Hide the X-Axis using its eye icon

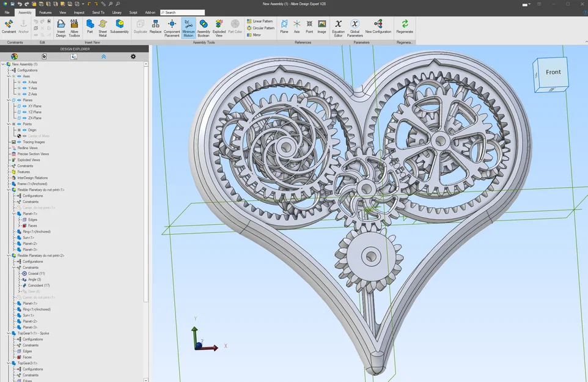click(x=24, y=82)
